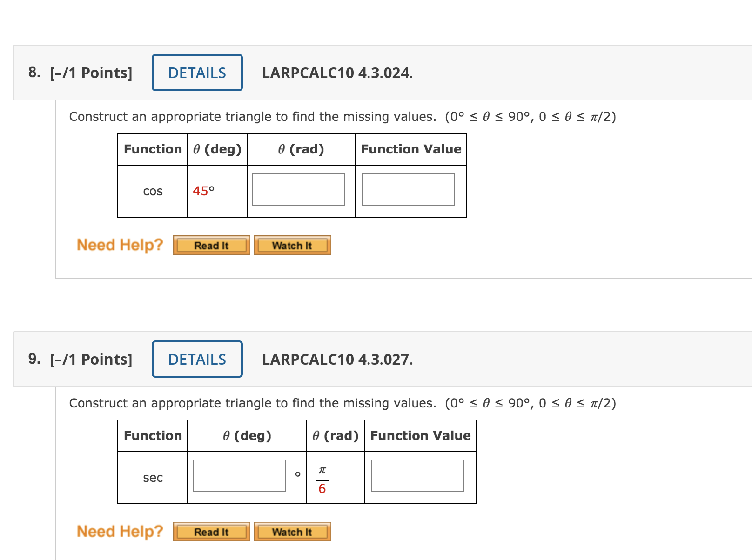This screenshot has height=560, width=752.
Task: Click θ (rad) header in question 9 table
Action: click(336, 436)
